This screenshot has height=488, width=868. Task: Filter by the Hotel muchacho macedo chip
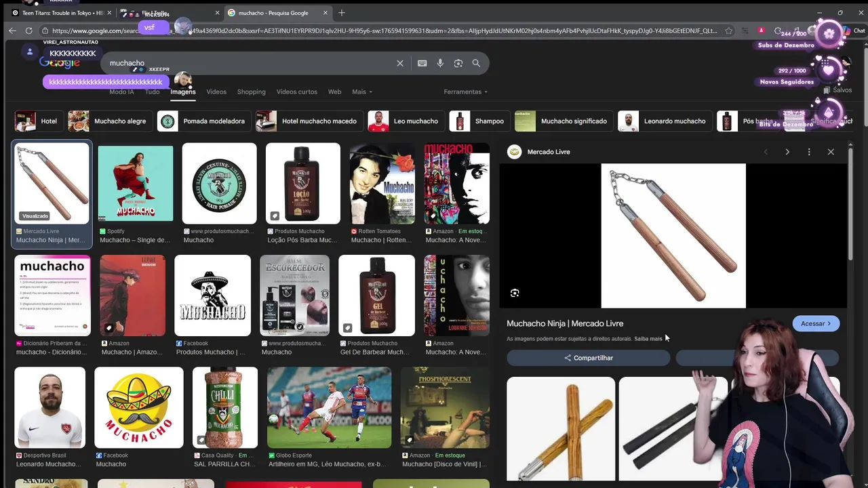(309, 121)
